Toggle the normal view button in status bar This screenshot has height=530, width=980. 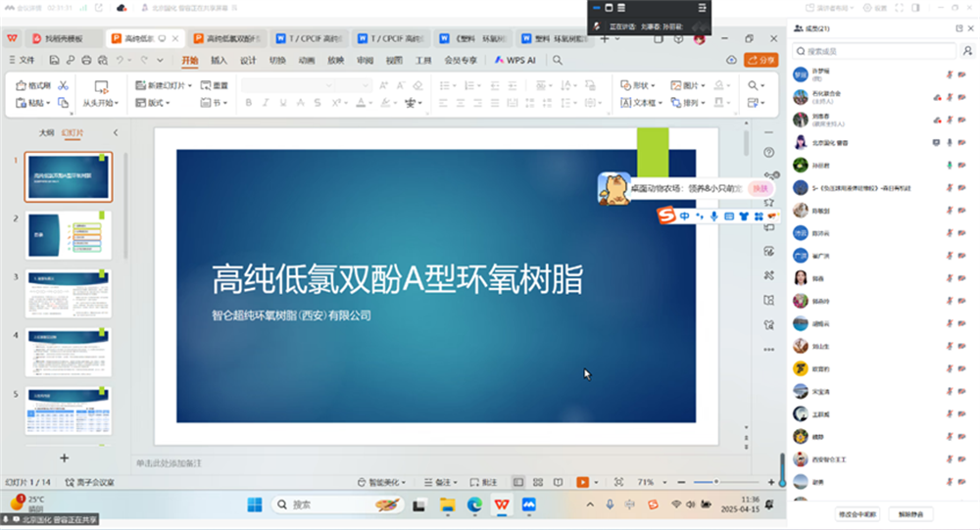[517, 482]
